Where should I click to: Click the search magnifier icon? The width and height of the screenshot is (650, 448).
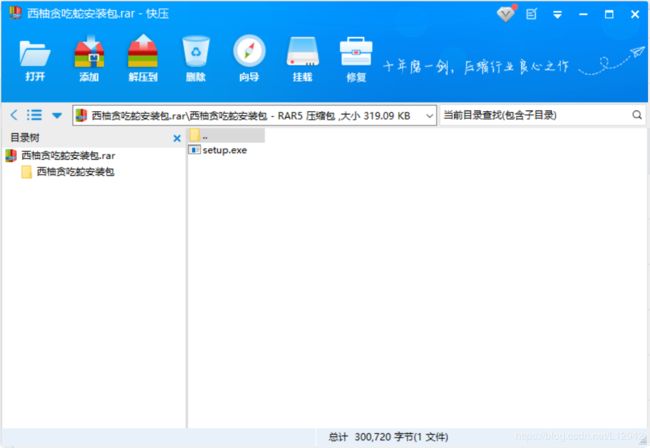pyautogui.click(x=637, y=115)
